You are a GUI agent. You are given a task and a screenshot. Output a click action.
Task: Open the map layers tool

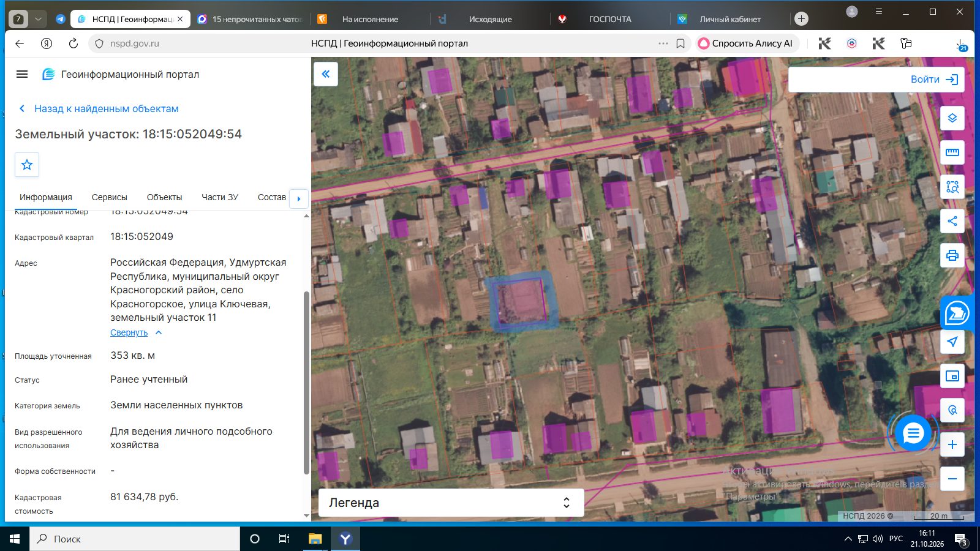pyautogui.click(x=952, y=118)
